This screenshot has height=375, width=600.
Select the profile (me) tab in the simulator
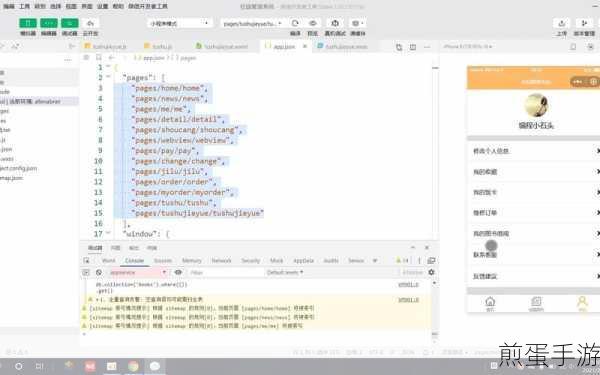(x=582, y=304)
